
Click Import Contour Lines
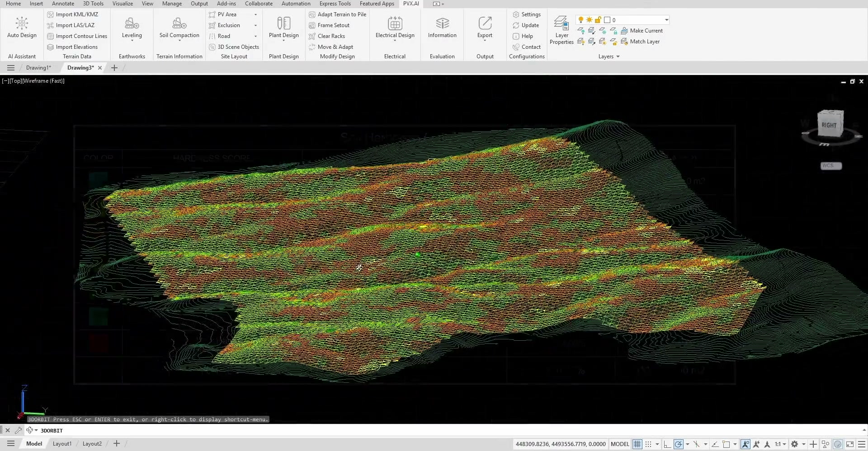77,36
